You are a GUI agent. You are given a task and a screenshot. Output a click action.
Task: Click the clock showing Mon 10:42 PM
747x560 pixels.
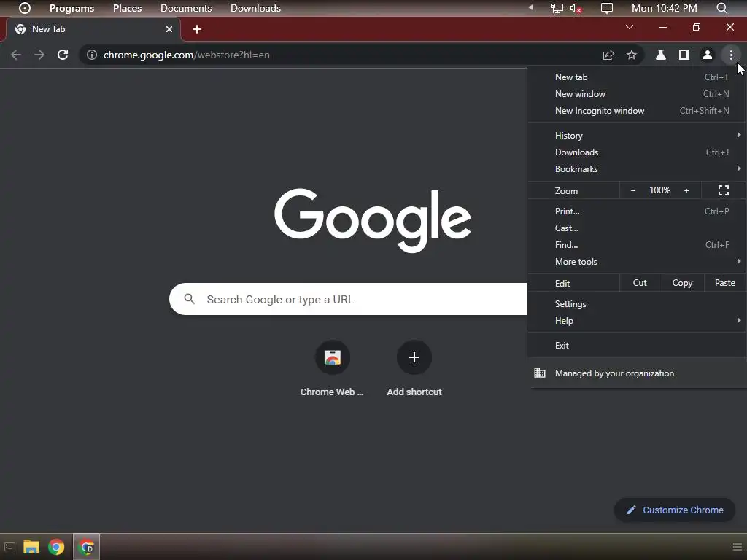(664, 8)
